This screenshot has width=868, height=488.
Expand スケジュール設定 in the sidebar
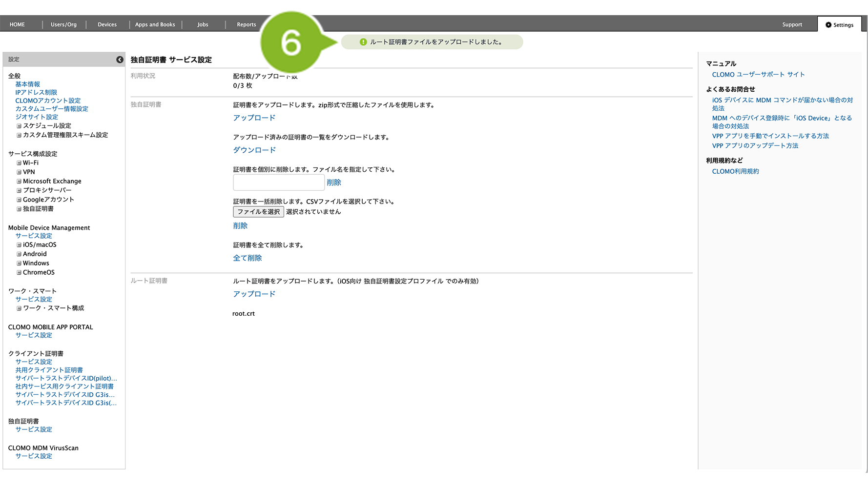19,126
